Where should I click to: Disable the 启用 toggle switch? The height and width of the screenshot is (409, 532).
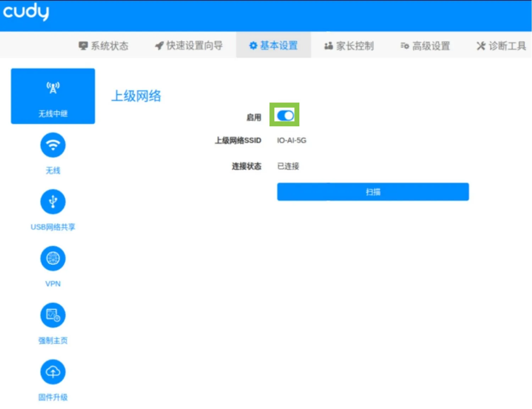[x=285, y=115]
